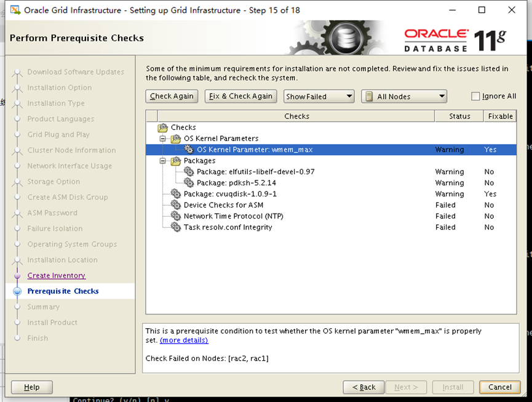The height and width of the screenshot is (402, 532).
Task: Select the Install Product step
Action: [x=52, y=323]
